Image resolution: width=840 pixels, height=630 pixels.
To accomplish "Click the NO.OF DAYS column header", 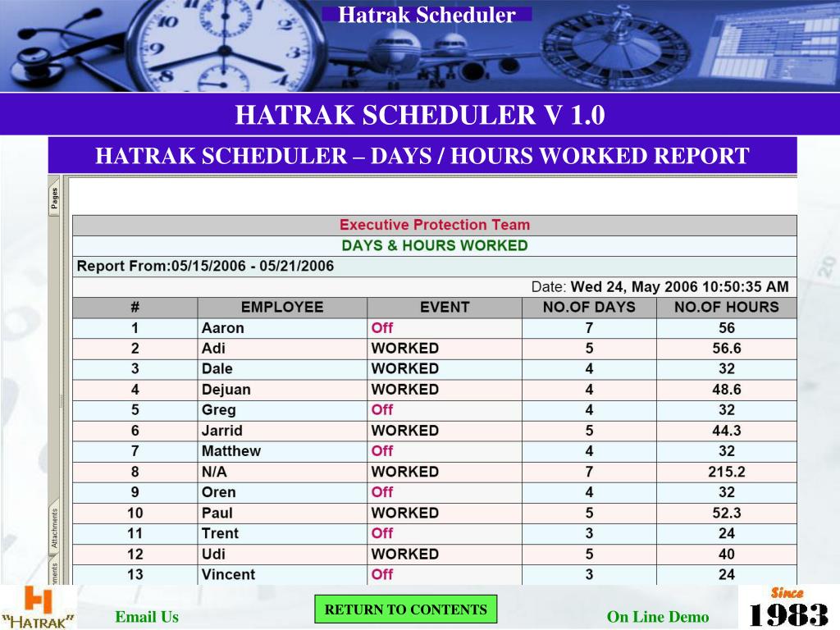I will (x=589, y=307).
